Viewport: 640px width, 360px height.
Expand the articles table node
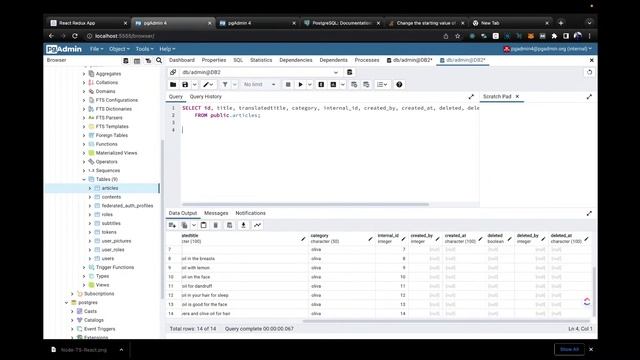click(90, 188)
